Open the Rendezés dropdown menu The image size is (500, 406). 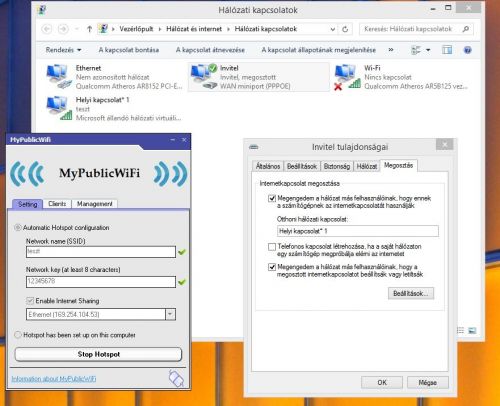pos(63,50)
